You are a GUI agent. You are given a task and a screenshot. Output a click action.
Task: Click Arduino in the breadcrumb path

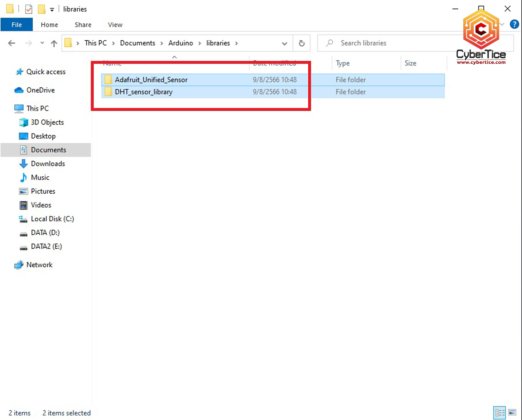click(181, 43)
